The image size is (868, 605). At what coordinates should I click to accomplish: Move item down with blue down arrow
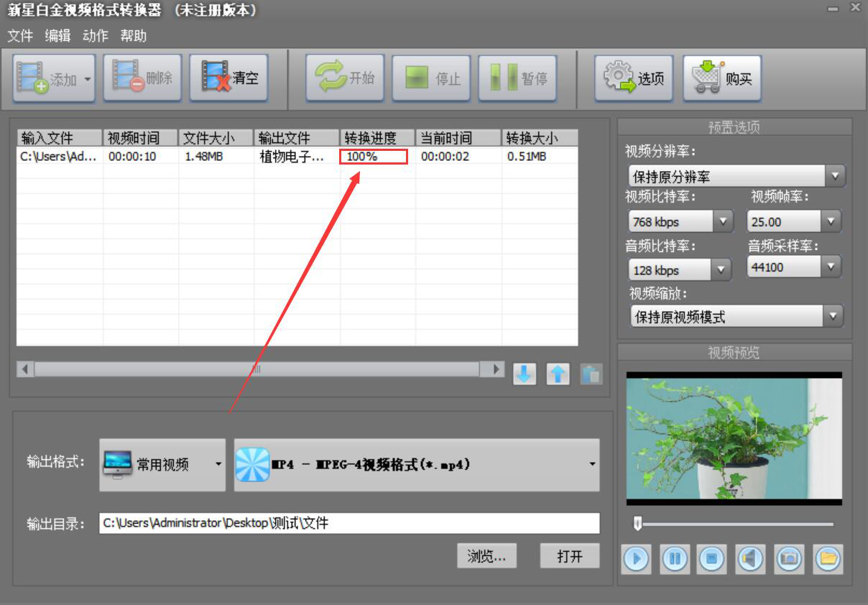(525, 374)
